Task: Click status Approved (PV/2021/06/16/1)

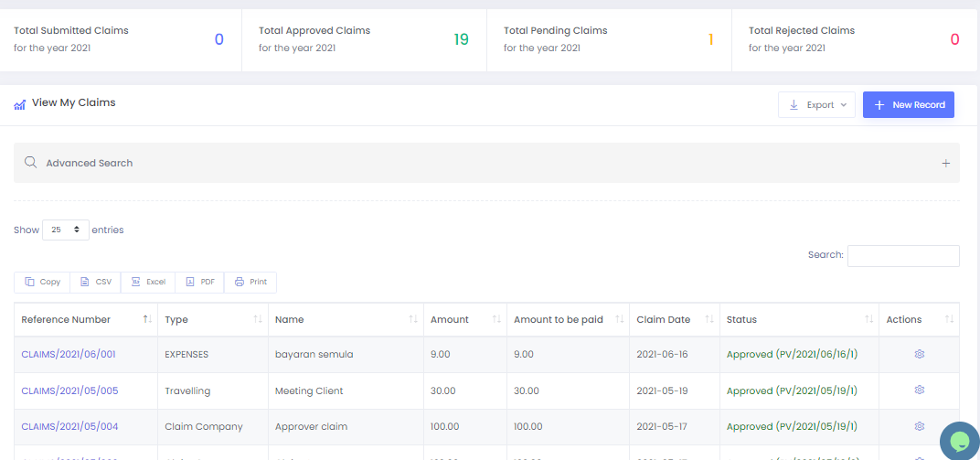Action: pos(792,355)
